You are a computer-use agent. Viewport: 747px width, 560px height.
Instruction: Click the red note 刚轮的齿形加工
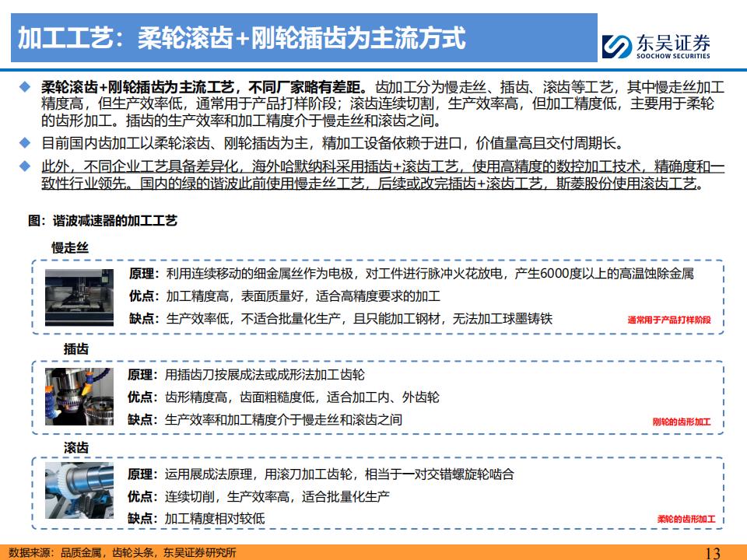(x=682, y=422)
